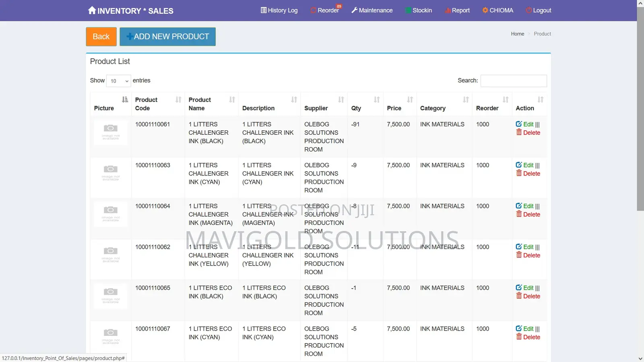Click ADD NEW PRODUCT button
The image size is (644, 362).
tap(167, 37)
